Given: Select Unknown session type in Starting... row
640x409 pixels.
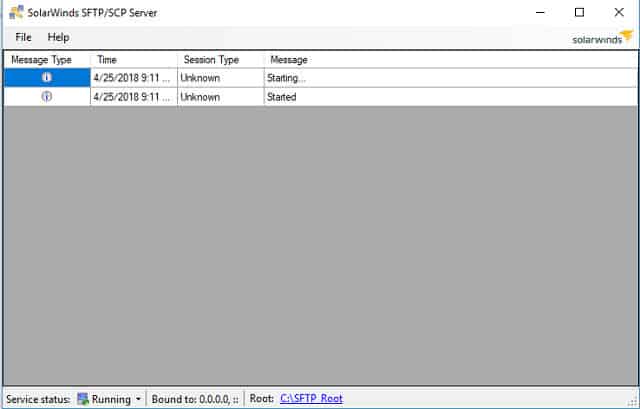Looking at the screenshot, I should pos(221,78).
